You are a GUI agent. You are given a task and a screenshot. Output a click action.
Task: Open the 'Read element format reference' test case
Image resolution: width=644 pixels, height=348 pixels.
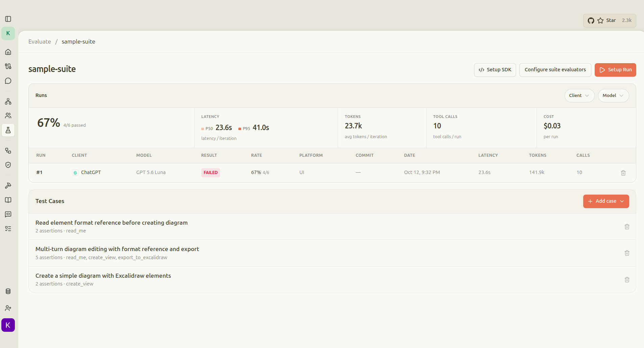point(332,227)
